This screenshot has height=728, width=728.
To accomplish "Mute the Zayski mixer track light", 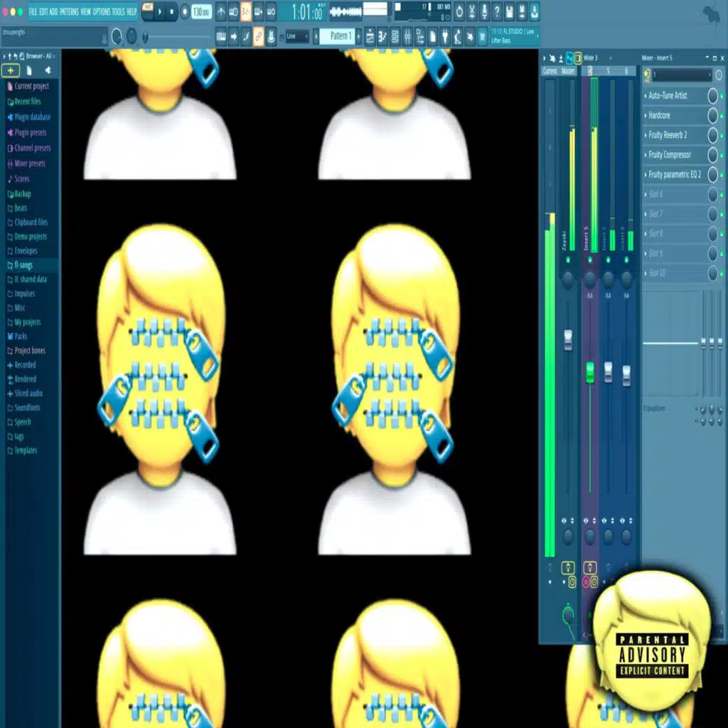I will point(568,260).
